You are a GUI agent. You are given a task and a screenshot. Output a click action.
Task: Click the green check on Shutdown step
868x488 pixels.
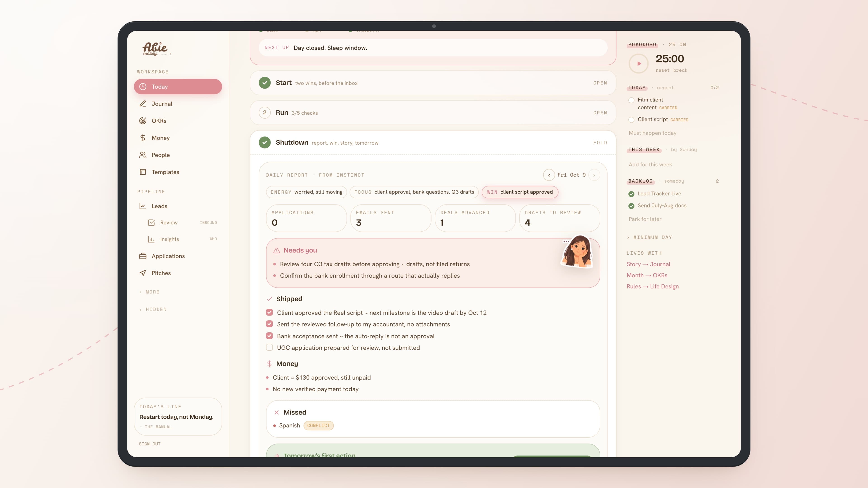[x=264, y=143]
